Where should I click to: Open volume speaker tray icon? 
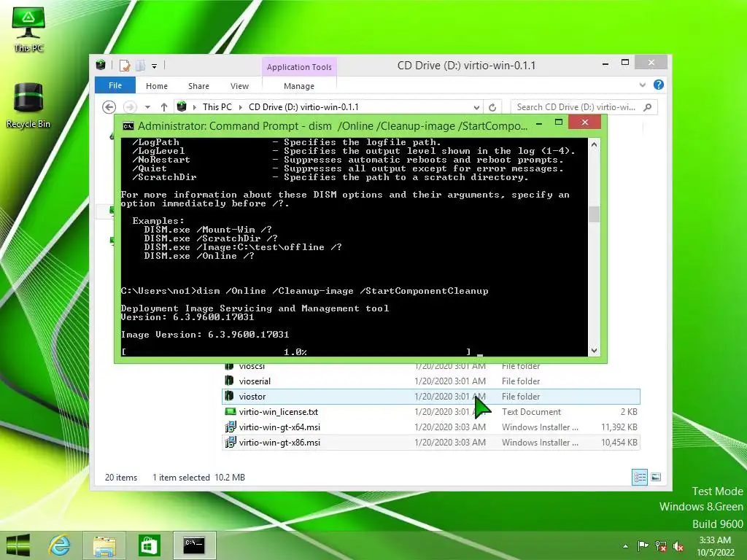[x=678, y=545]
